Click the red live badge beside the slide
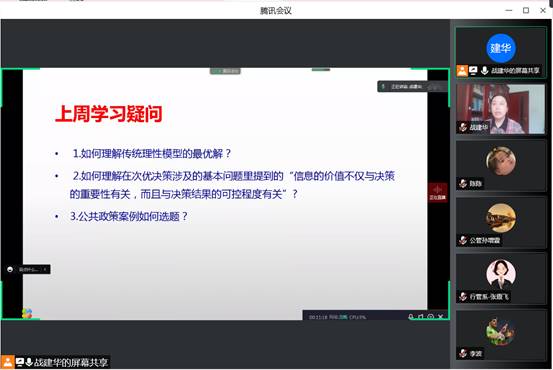The image size is (553, 370). pos(438,193)
